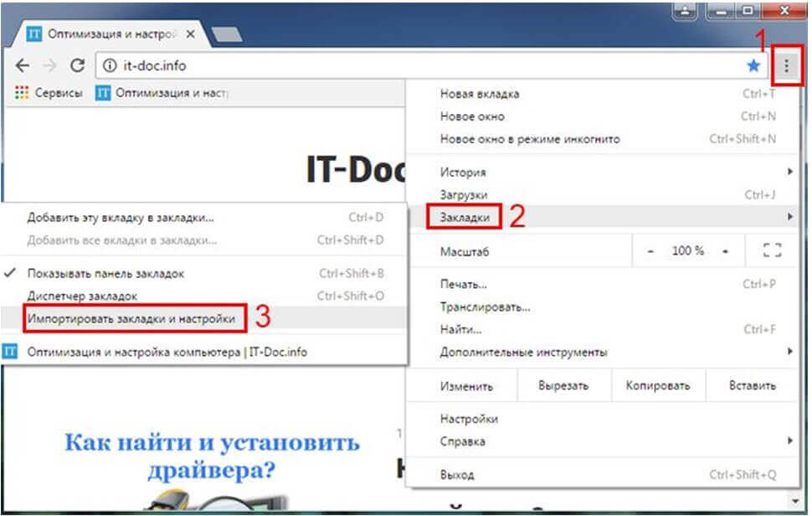Click the Вставить button
The image size is (812, 516).
pos(752,386)
